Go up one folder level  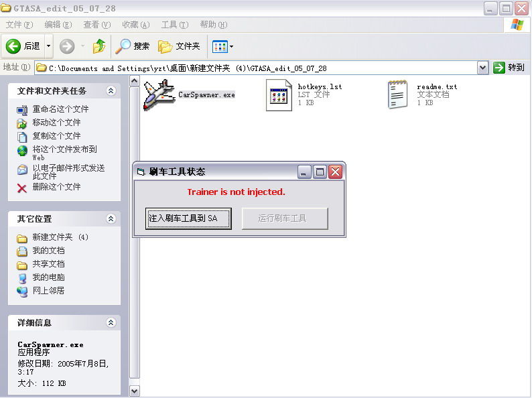(x=99, y=46)
